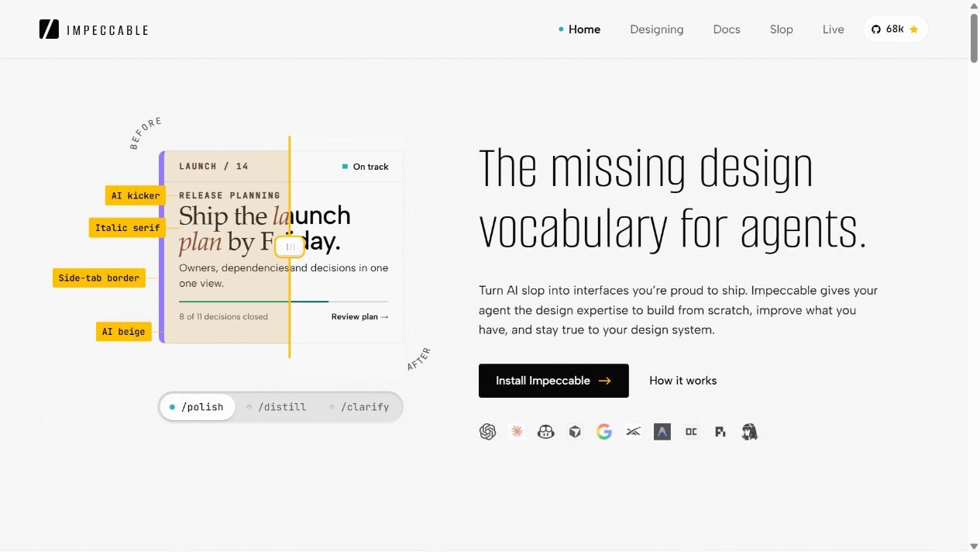This screenshot has width=980, height=552.
Task: Click the pixelated Pi logo icon
Action: [x=720, y=432]
